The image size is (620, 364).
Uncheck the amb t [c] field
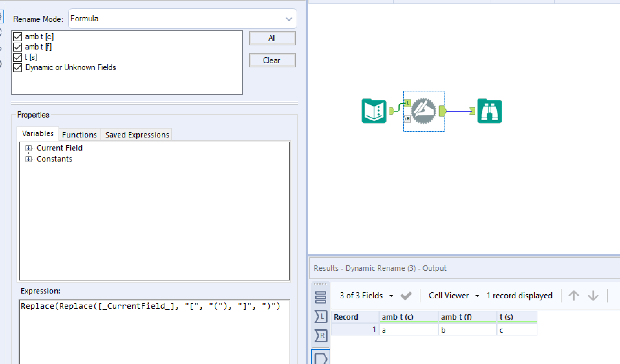pyautogui.click(x=17, y=36)
